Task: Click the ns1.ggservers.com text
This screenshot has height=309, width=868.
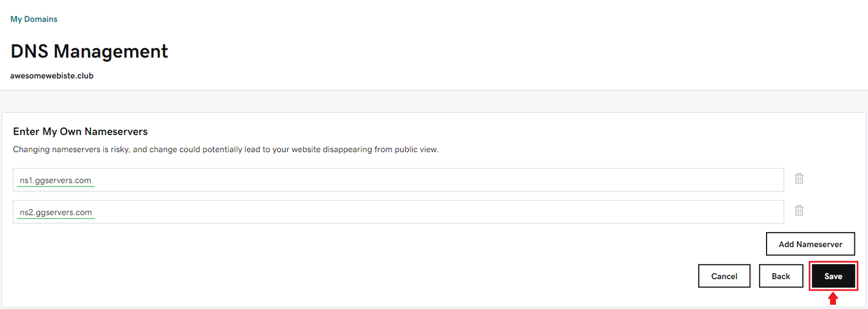Action: point(55,181)
